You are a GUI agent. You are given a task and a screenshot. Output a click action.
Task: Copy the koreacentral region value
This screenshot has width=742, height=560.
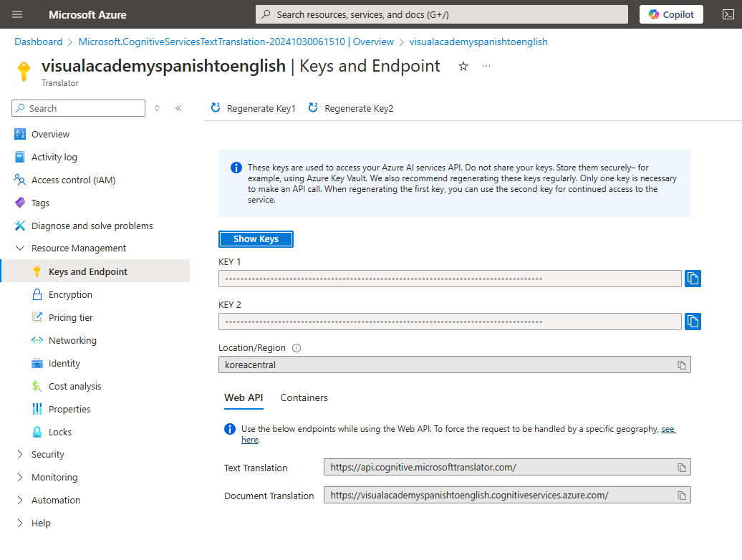[682, 365]
